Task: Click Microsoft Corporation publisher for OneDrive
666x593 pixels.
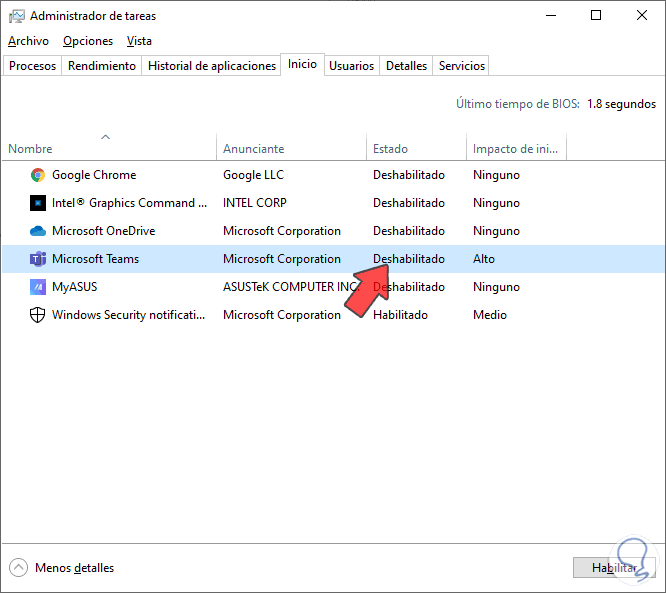Action: click(282, 231)
